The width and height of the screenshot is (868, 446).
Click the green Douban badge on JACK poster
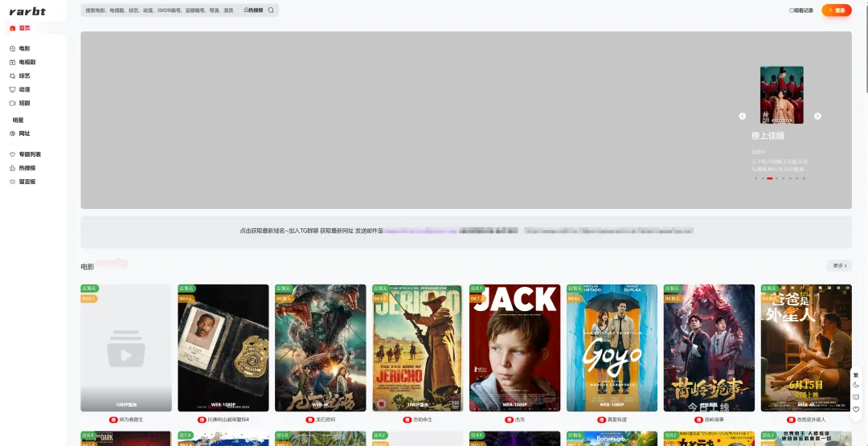coord(477,288)
